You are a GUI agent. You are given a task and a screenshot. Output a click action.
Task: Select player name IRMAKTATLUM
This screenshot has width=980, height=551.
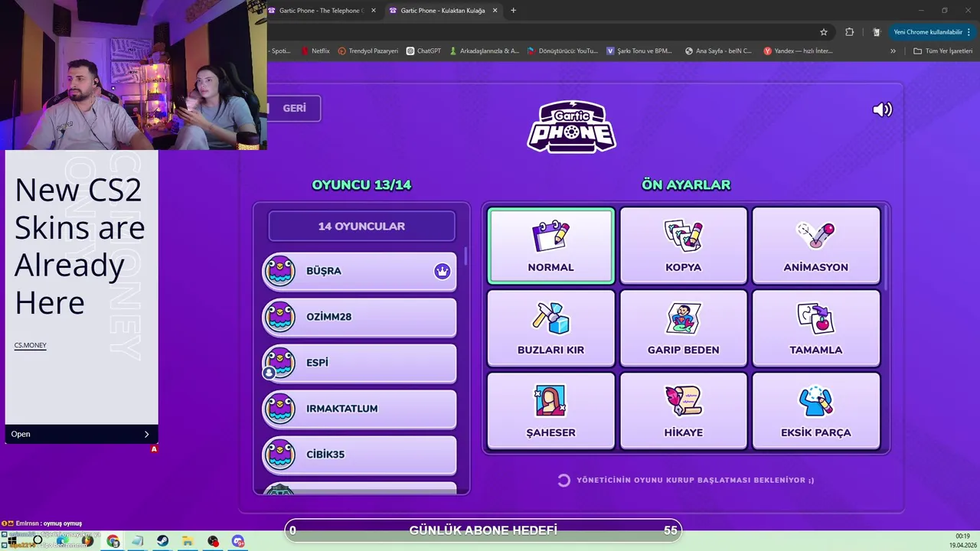[x=341, y=409]
